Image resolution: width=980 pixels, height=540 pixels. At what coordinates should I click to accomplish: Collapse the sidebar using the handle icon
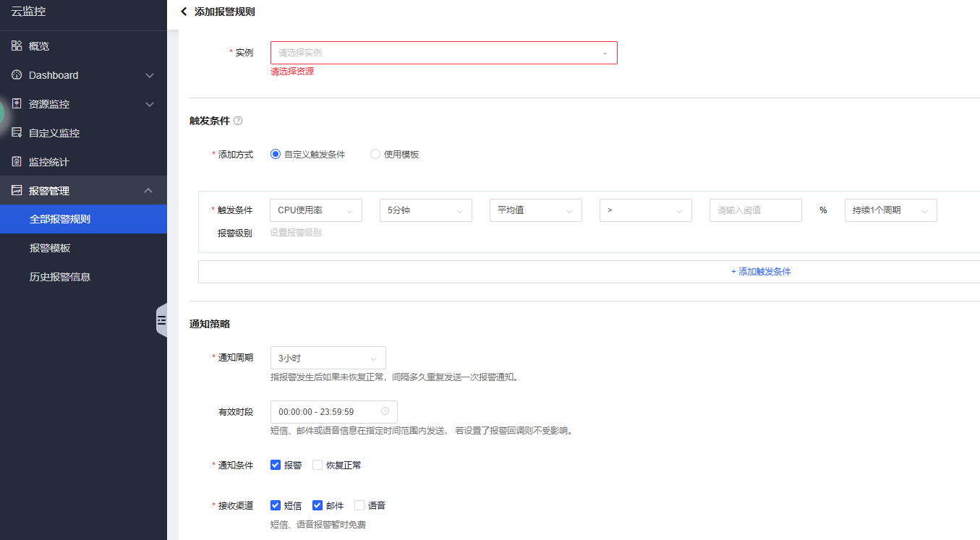(x=161, y=320)
